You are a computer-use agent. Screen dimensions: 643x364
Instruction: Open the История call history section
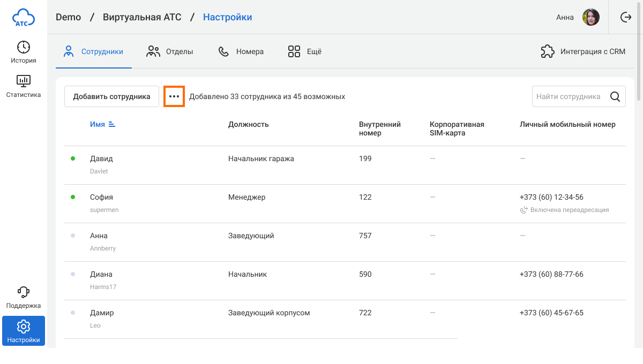24,52
